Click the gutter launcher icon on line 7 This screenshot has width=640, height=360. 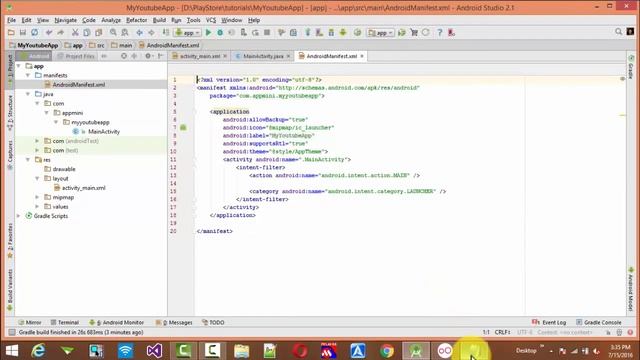pos(183,127)
